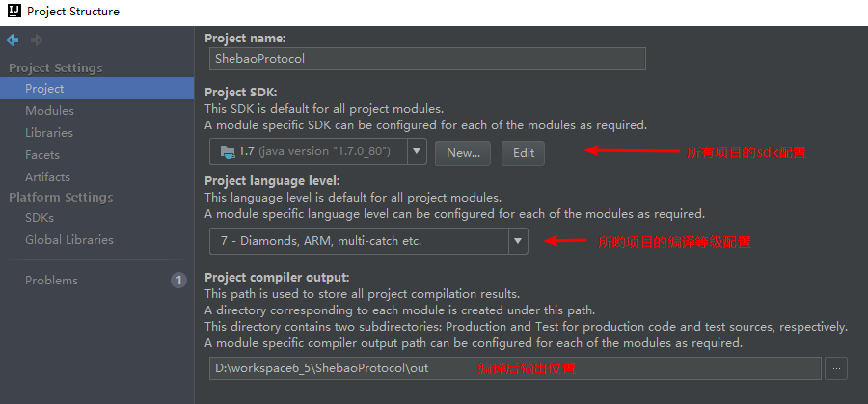Open SDKs under Platform Settings

click(40, 218)
